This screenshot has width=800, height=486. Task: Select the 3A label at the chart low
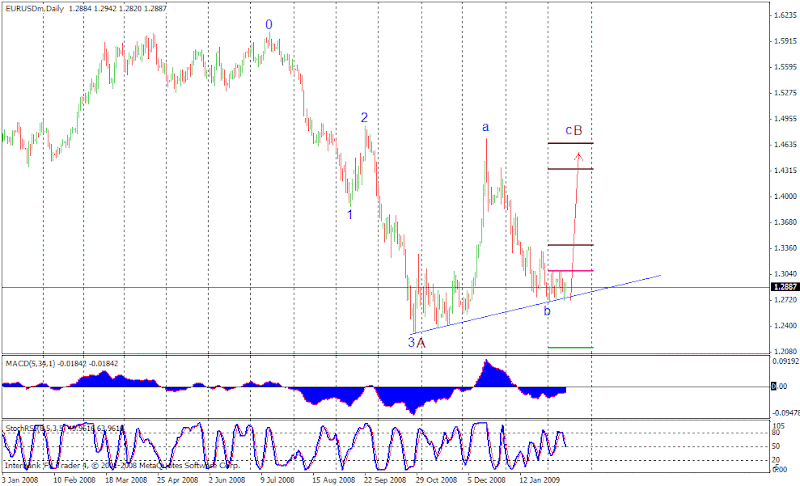[x=416, y=343]
